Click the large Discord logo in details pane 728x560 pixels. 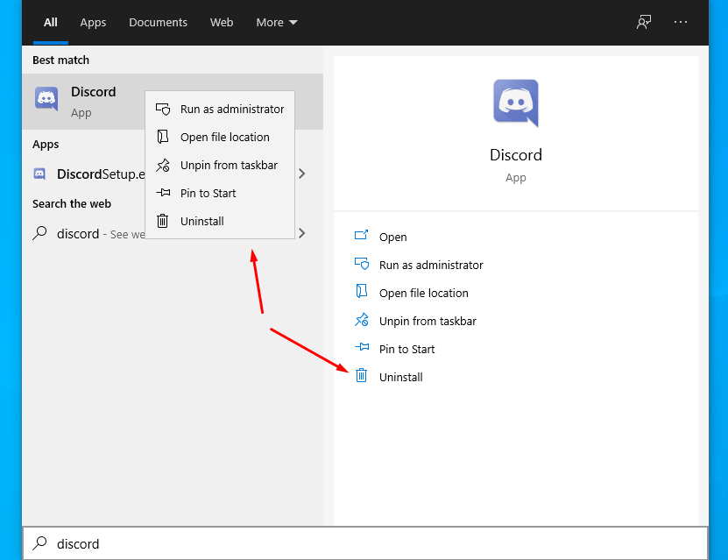tap(516, 103)
